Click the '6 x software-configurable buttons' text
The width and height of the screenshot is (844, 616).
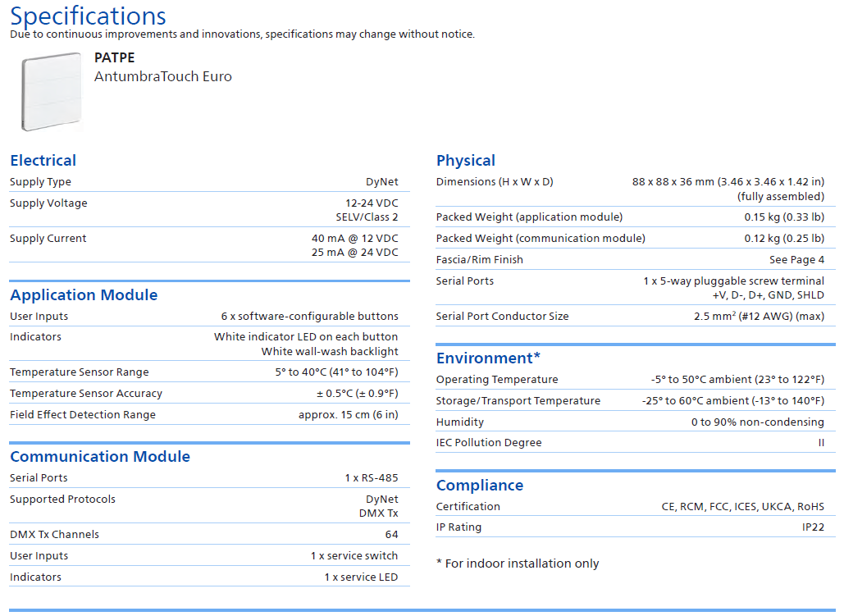[309, 317]
